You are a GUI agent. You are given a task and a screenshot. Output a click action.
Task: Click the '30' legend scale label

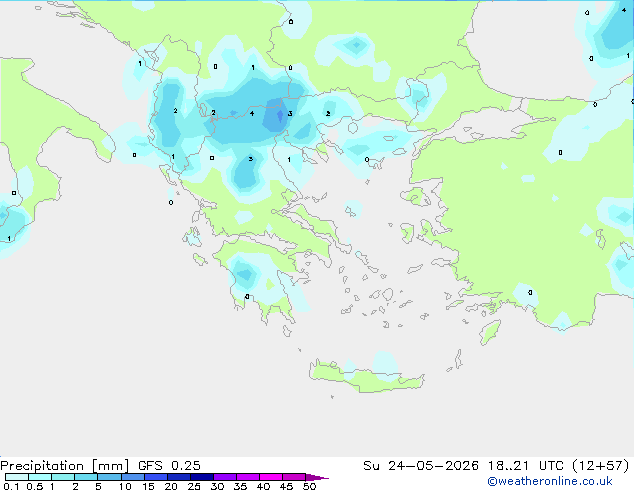(x=217, y=486)
